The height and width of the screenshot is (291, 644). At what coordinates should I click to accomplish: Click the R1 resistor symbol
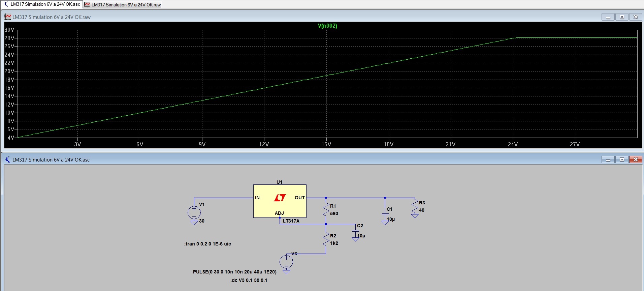tap(326, 209)
